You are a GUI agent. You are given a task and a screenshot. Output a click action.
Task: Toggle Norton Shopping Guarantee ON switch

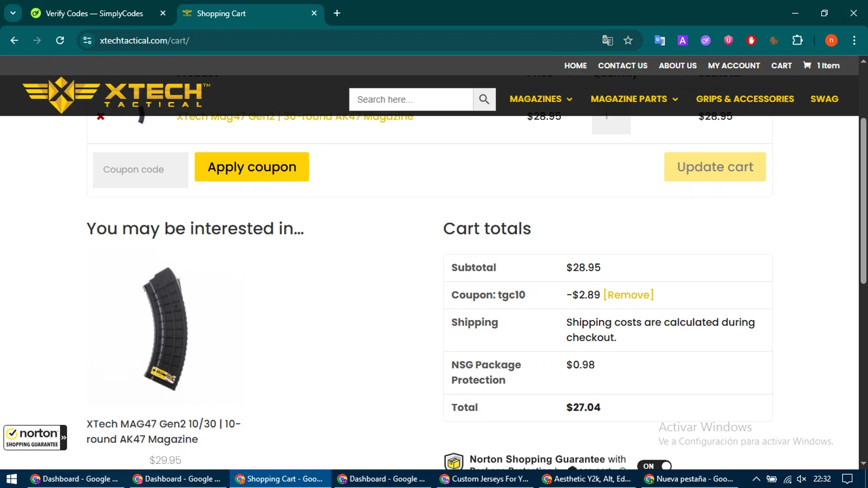click(x=654, y=465)
